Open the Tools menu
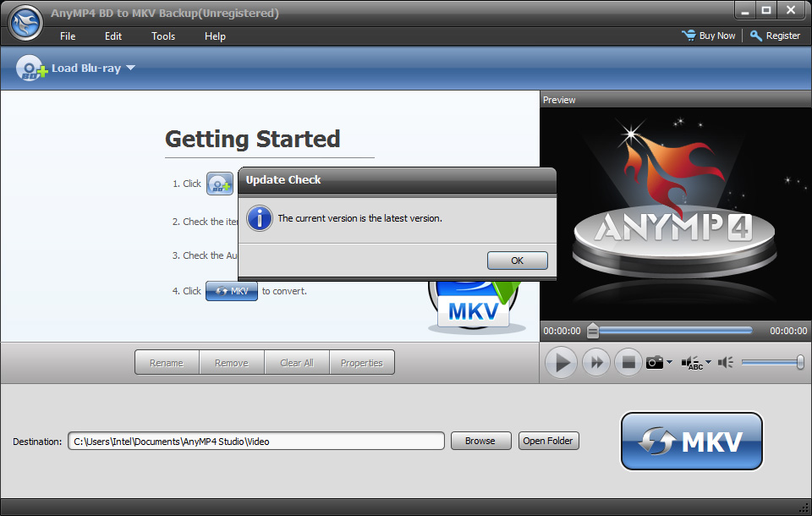Image resolution: width=812 pixels, height=516 pixels. pyautogui.click(x=163, y=36)
